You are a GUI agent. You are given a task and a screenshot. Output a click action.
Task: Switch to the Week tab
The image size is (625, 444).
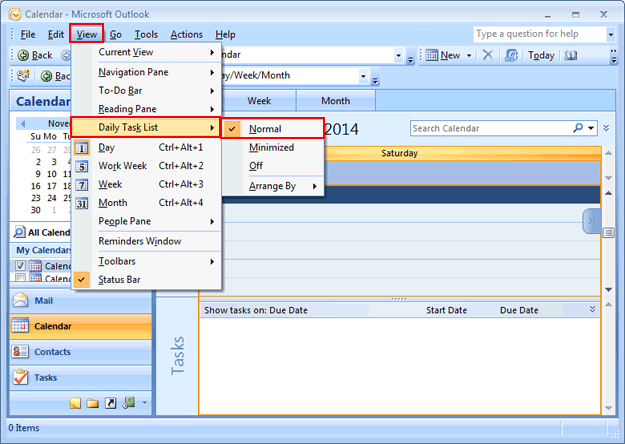pyautogui.click(x=259, y=100)
